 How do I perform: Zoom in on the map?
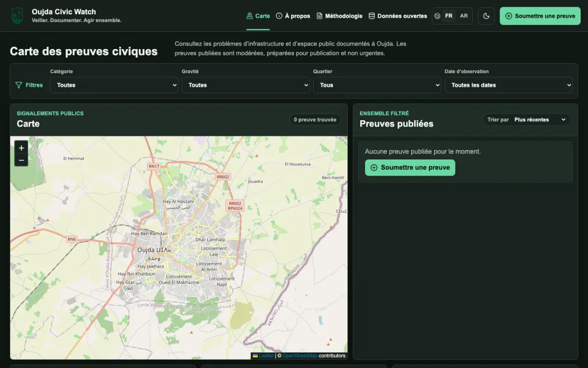[x=21, y=148]
